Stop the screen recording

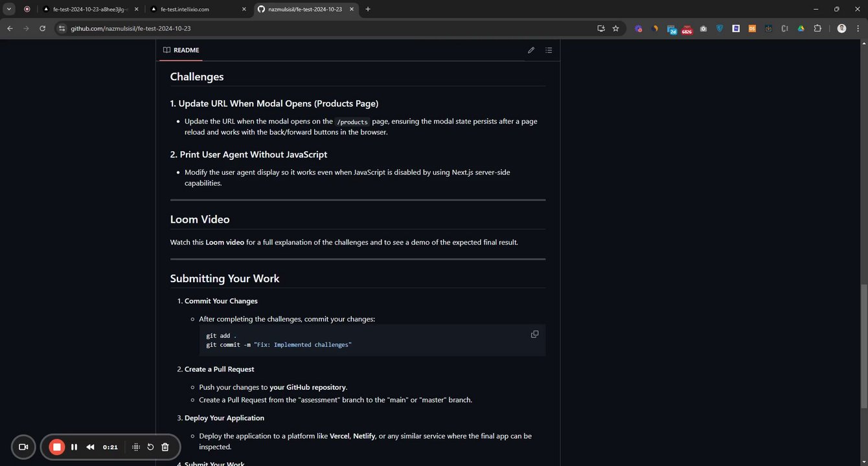pos(57,447)
